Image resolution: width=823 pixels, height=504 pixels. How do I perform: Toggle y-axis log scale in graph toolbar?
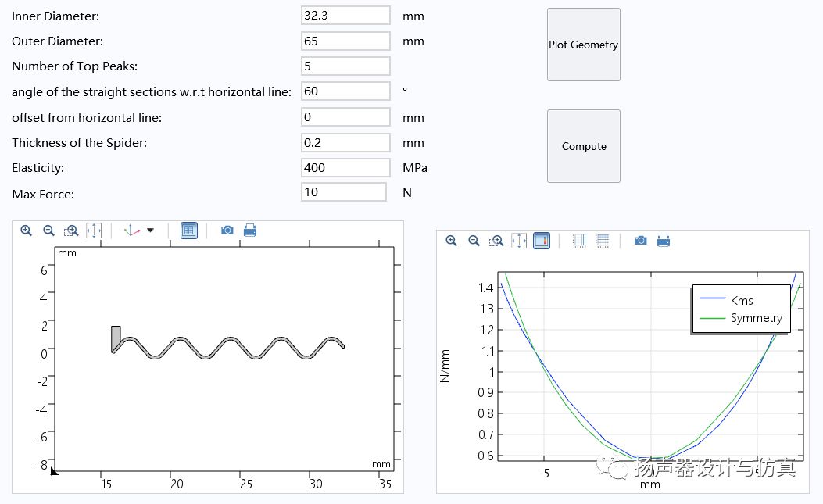[x=602, y=241]
